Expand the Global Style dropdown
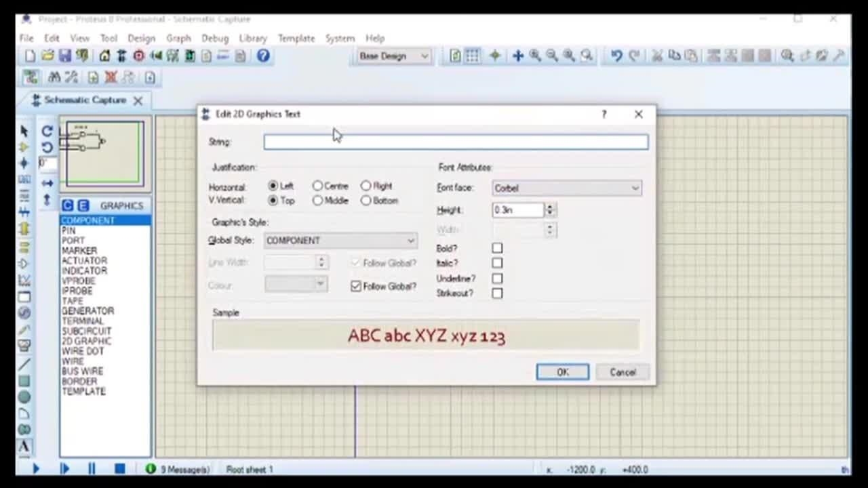 pos(340,241)
